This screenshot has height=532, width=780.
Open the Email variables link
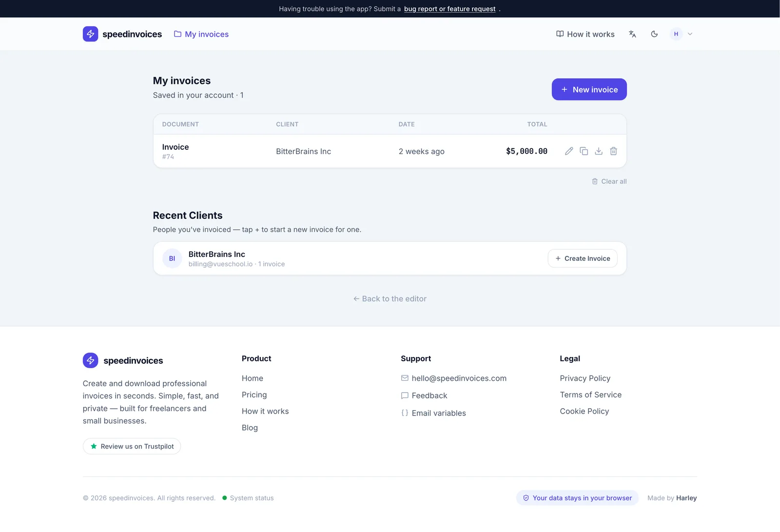pyautogui.click(x=433, y=413)
